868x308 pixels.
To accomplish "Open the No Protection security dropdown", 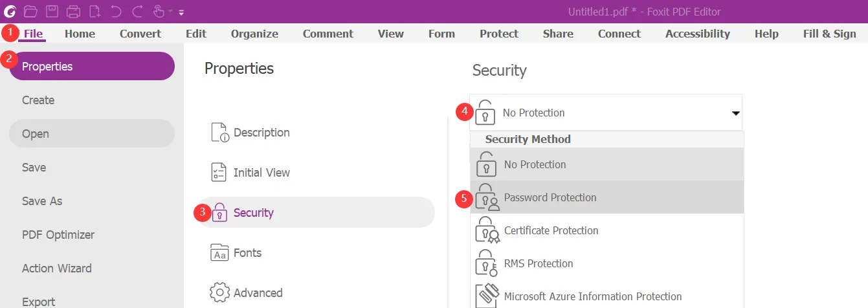I will (606, 113).
